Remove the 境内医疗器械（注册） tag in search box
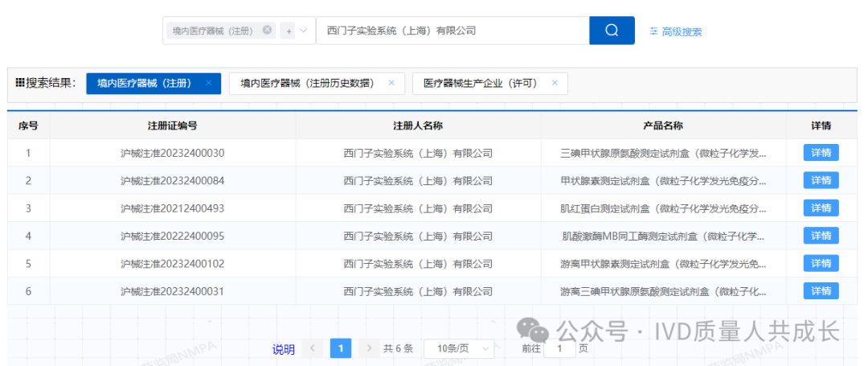This screenshot has height=366, width=868. 267,30
